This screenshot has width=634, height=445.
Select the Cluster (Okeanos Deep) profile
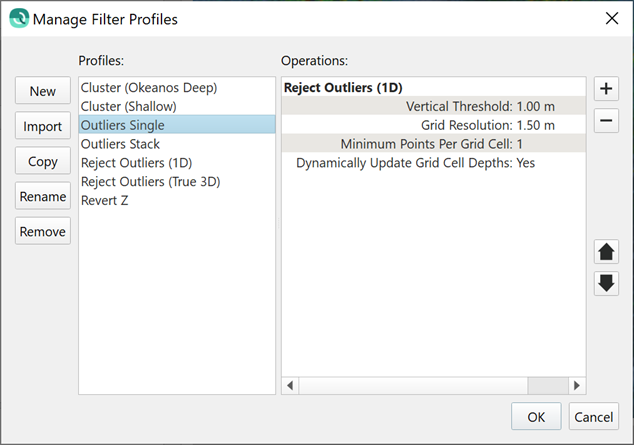coord(149,88)
